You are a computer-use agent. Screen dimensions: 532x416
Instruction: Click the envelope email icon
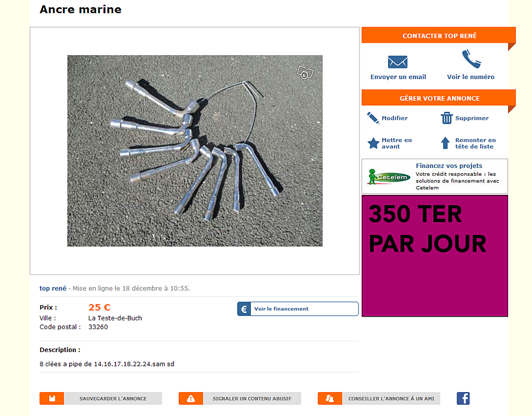tap(397, 62)
